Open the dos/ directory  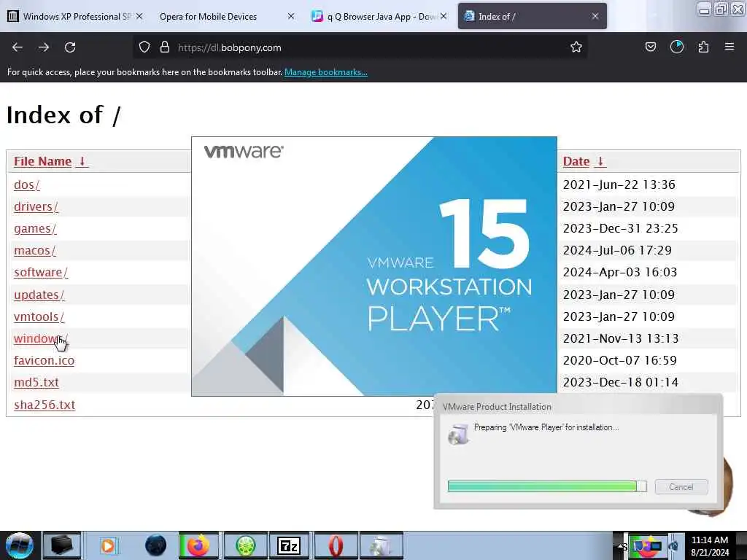[27, 184]
